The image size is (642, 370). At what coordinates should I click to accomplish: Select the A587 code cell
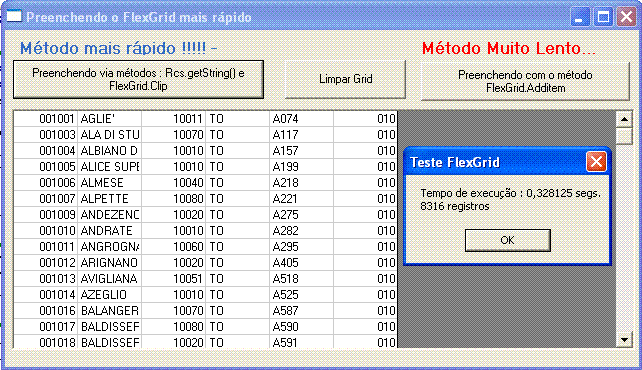pyautogui.click(x=301, y=311)
